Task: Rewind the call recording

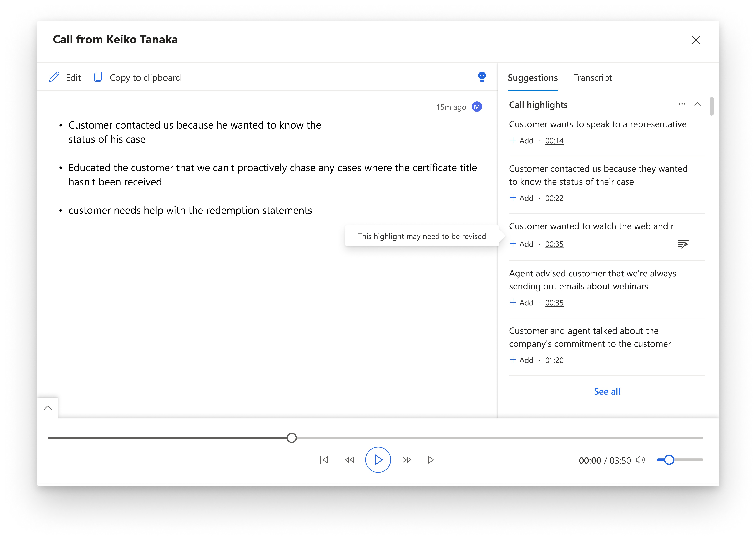Action: 350,460
